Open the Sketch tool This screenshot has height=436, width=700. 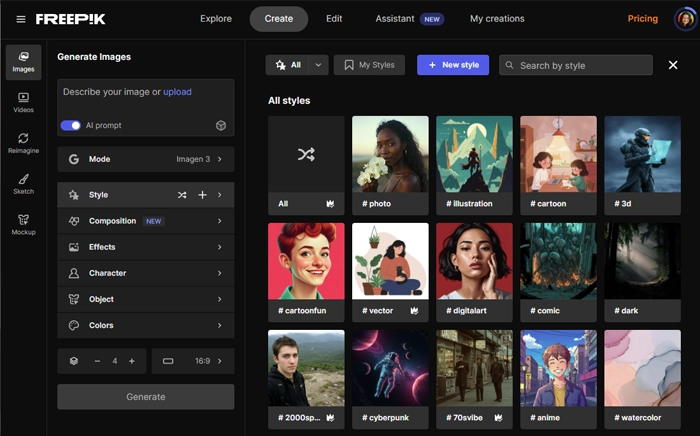[x=24, y=184]
